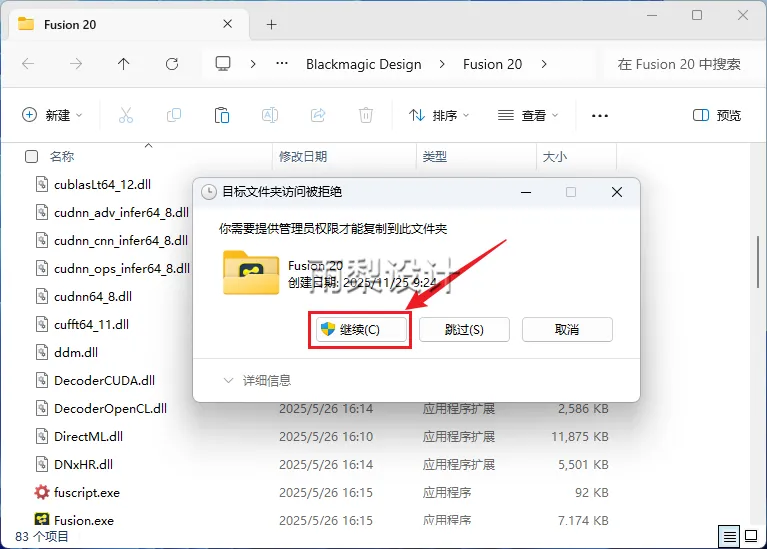The width and height of the screenshot is (767, 549).
Task: Click the vertical scrollbar of the file list
Action: (x=758, y=262)
